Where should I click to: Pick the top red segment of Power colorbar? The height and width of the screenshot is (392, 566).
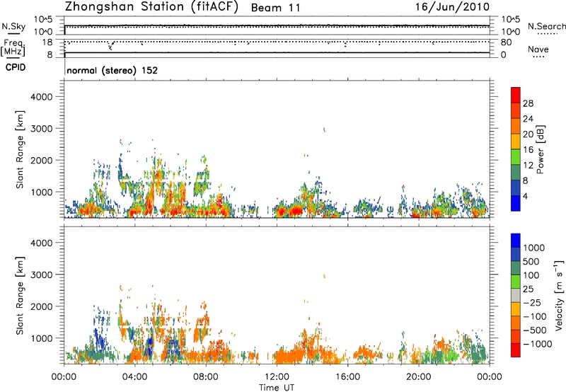tap(516, 95)
